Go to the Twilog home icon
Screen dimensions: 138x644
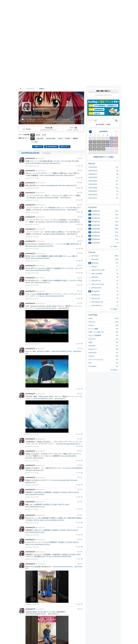[x=21, y=89]
